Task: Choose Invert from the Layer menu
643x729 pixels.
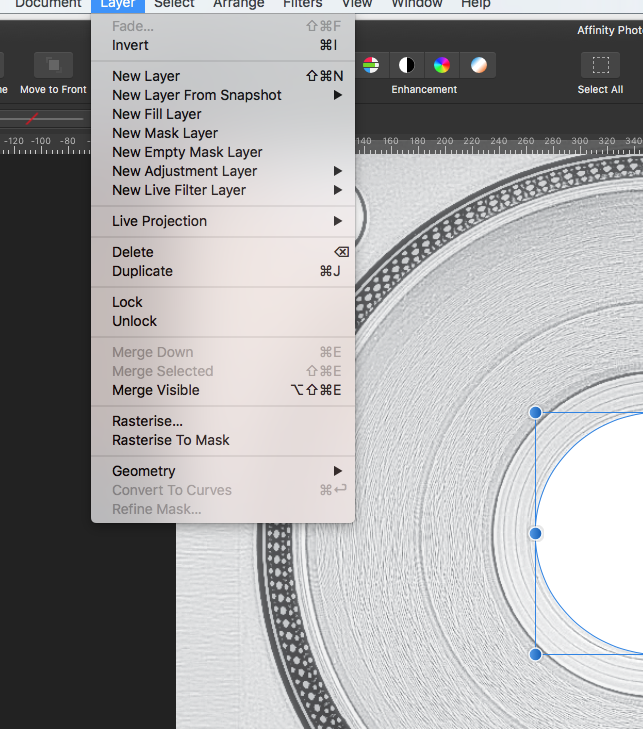Action: pyautogui.click(x=223, y=45)
